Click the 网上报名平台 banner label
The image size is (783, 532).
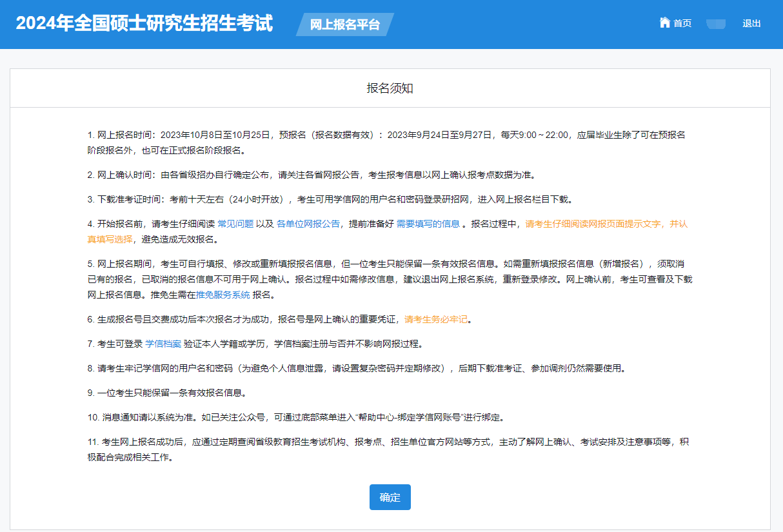344,25
